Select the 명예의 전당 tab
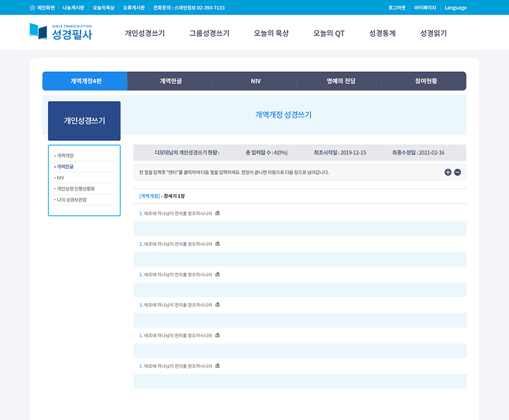Screen dimensions: 509x420 click(341, 81)
